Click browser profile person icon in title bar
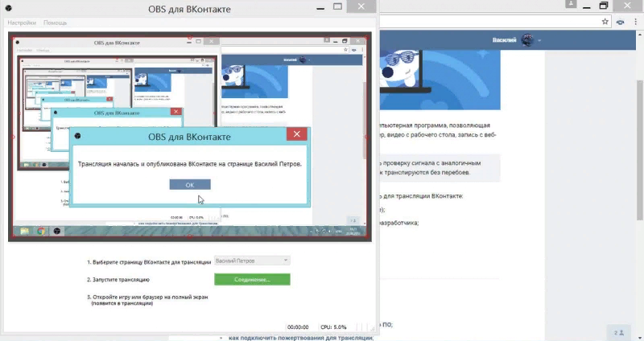The width and height of the screenshot is (644, 341). click(x=571, y=4)
